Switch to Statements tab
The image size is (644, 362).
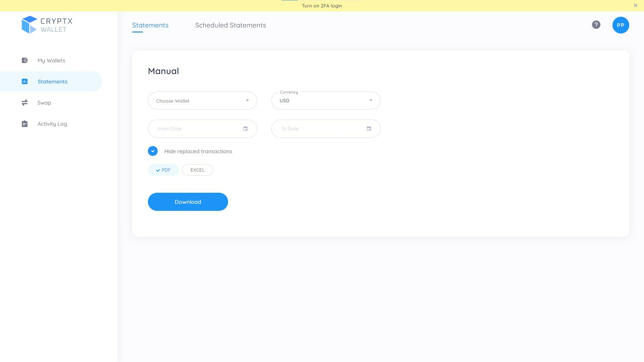[x=150, y=25]
